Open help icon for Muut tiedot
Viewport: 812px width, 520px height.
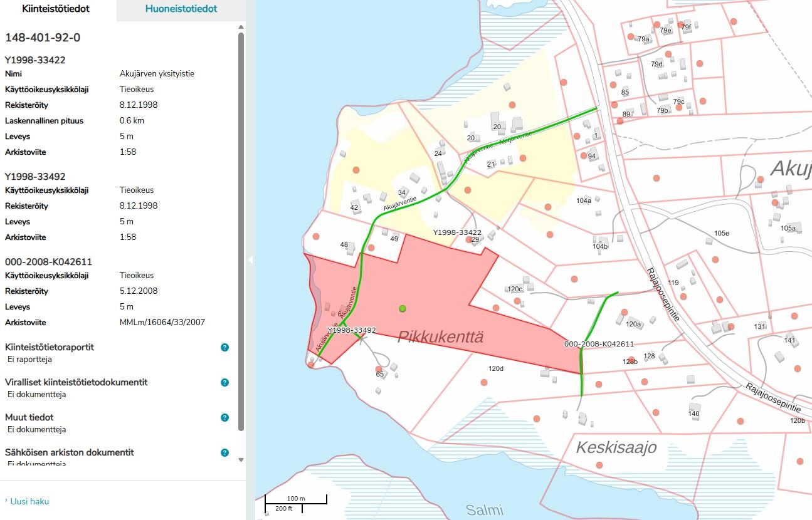point(224,417)
